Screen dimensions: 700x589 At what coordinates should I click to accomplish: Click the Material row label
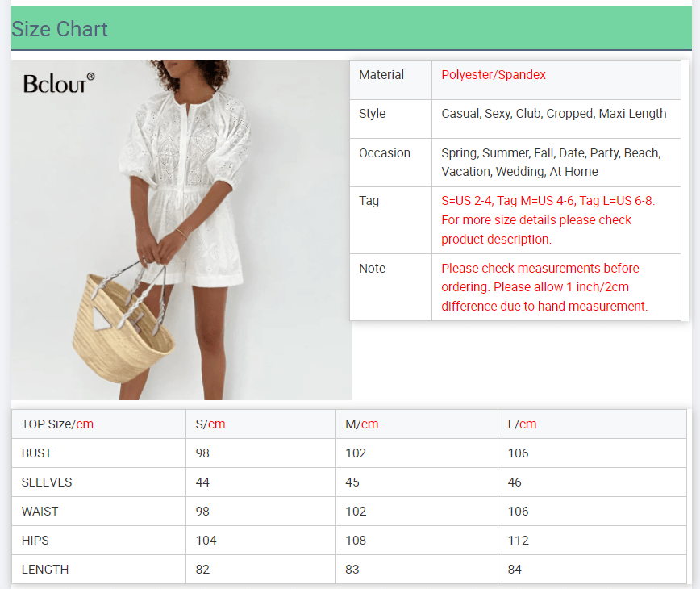(380, 74)
